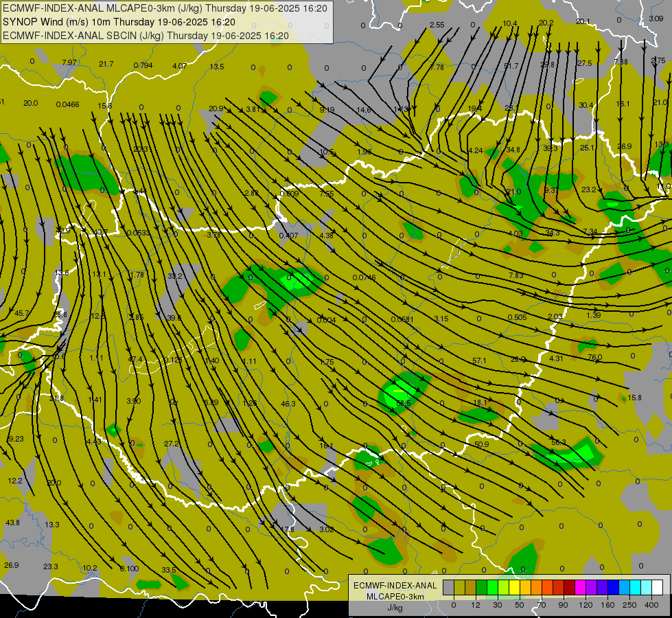672x618 pixels.
Task: Click the 3.02 value on the map
Action: coord(326,529)
